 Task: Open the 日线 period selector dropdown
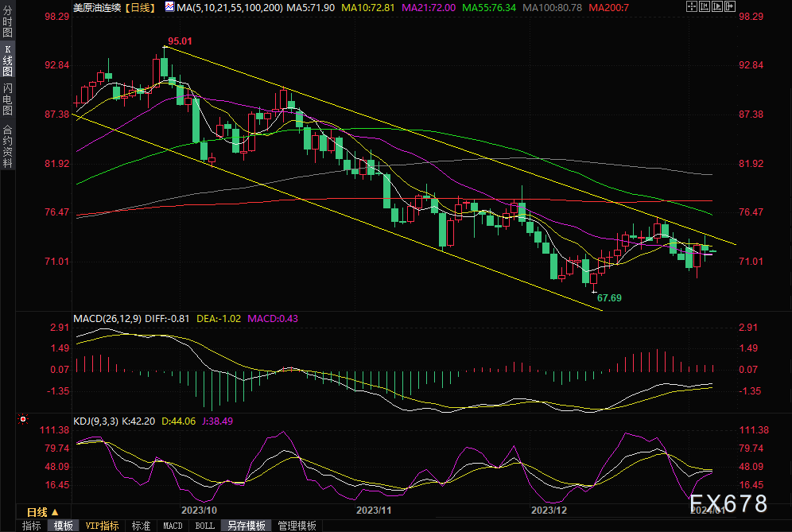(43, 512)
